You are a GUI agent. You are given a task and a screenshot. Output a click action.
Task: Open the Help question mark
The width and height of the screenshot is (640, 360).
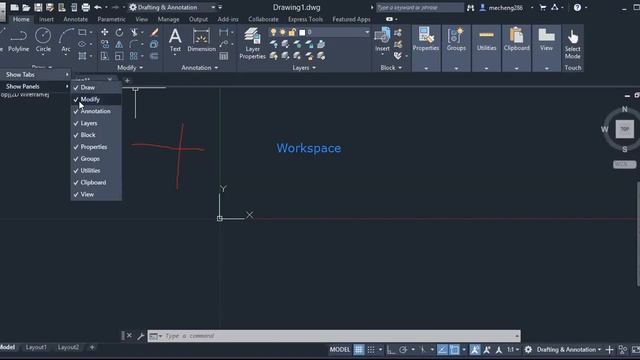(577, 7)
